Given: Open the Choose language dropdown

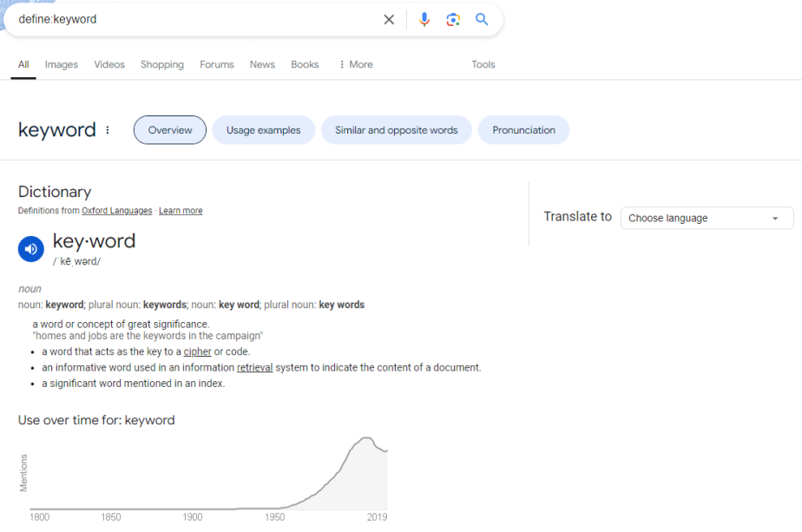Looking at the screenshot, I should [707, 218].
